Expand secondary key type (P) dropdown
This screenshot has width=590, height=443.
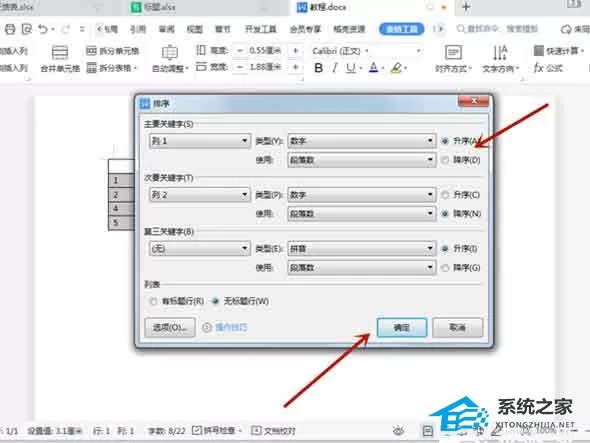[x=362, y=195]
